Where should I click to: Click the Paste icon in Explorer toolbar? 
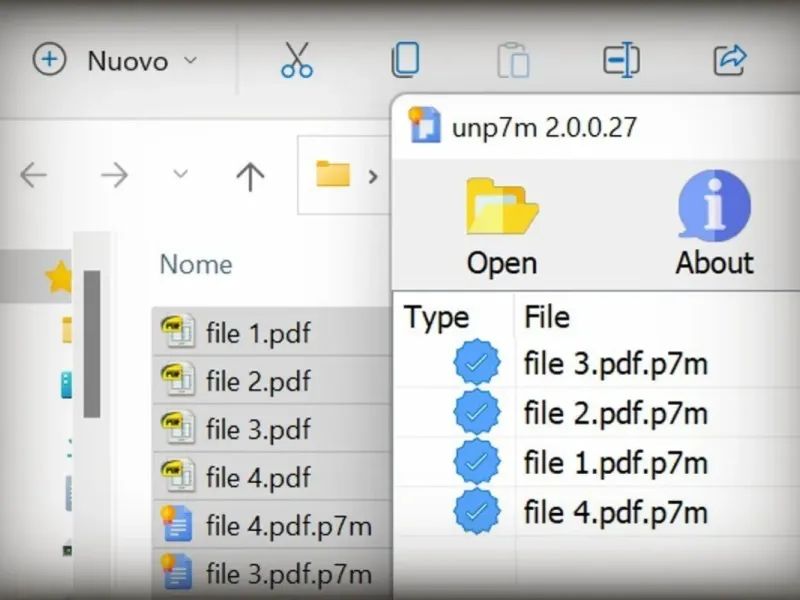pos(513,61)
